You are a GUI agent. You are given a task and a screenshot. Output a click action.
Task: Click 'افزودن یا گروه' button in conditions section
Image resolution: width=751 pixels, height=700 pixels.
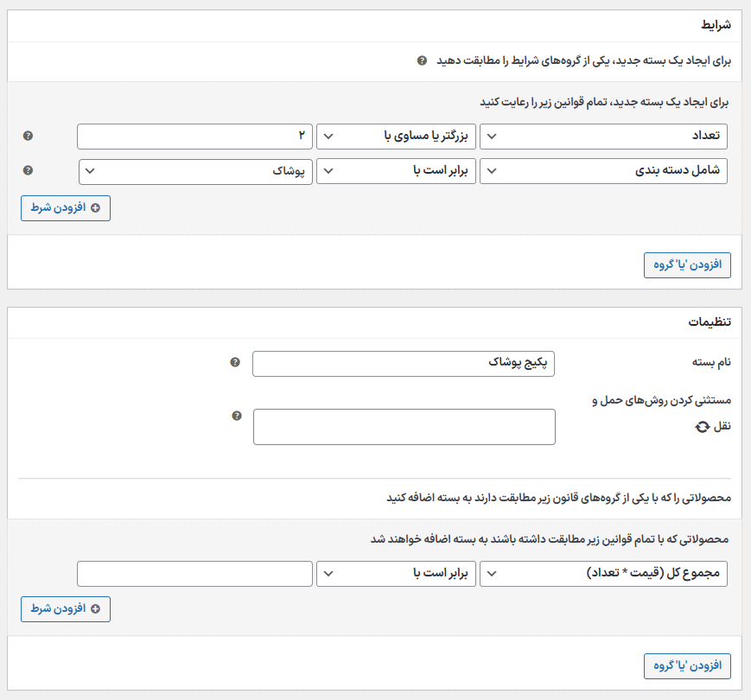point(687,265)
